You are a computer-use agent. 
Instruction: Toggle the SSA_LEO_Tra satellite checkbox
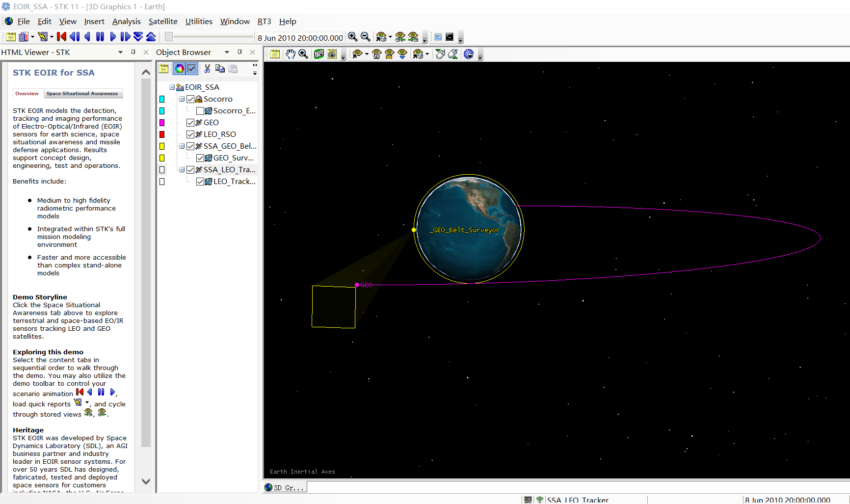click(190, 170)
